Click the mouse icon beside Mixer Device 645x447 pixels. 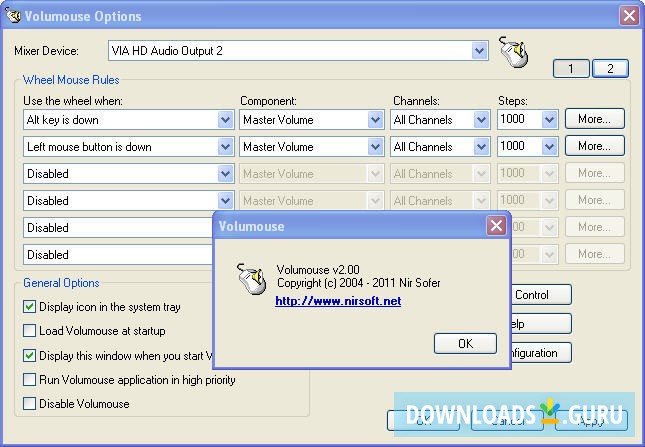513,51
